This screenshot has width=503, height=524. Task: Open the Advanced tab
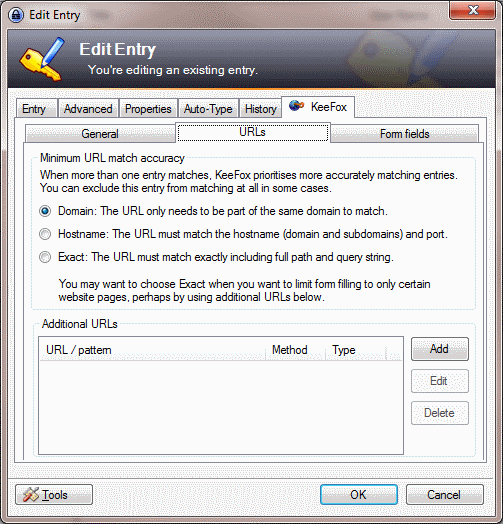point(88,109)
